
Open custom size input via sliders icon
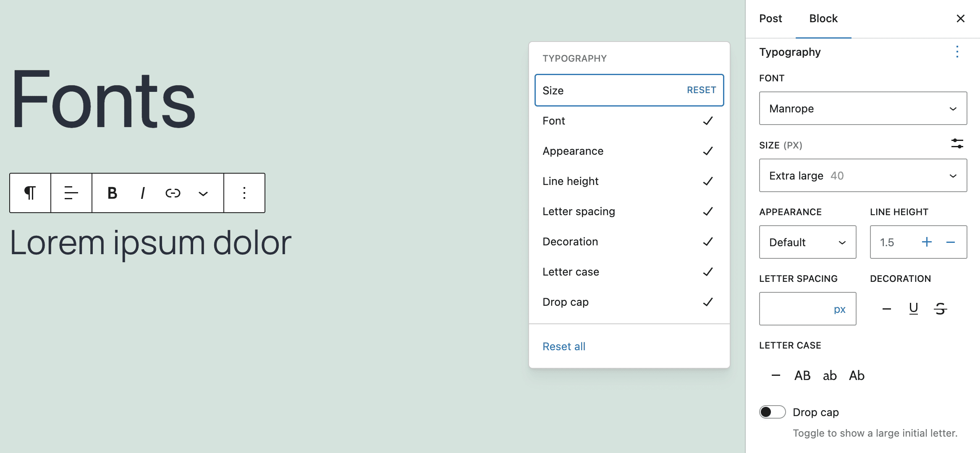pos(957,144)
